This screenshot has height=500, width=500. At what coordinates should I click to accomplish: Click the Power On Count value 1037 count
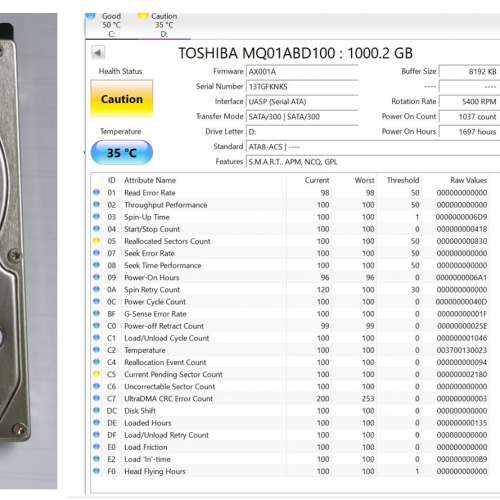(x=469, y=117)
